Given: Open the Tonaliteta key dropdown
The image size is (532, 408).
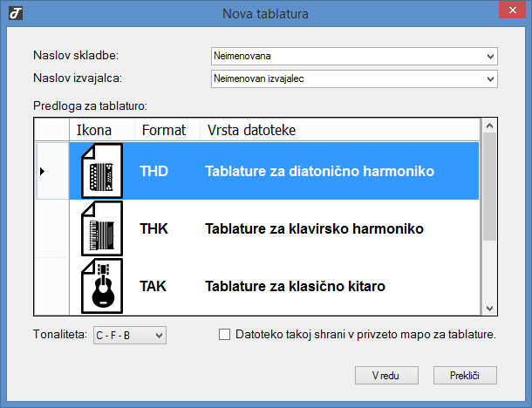Looking at the screenshot, I should pos(158,335).
